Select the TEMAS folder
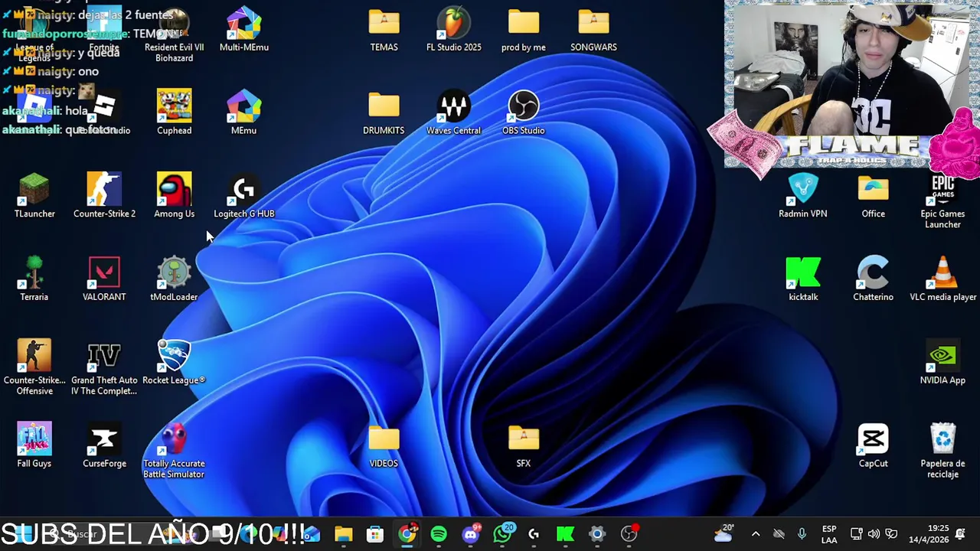 point(384,30)
